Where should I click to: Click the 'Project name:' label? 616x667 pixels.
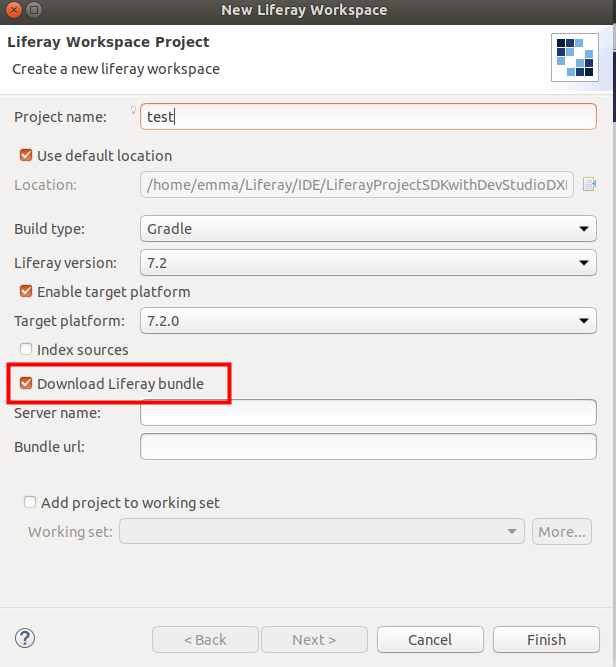[x=60, y=117]
